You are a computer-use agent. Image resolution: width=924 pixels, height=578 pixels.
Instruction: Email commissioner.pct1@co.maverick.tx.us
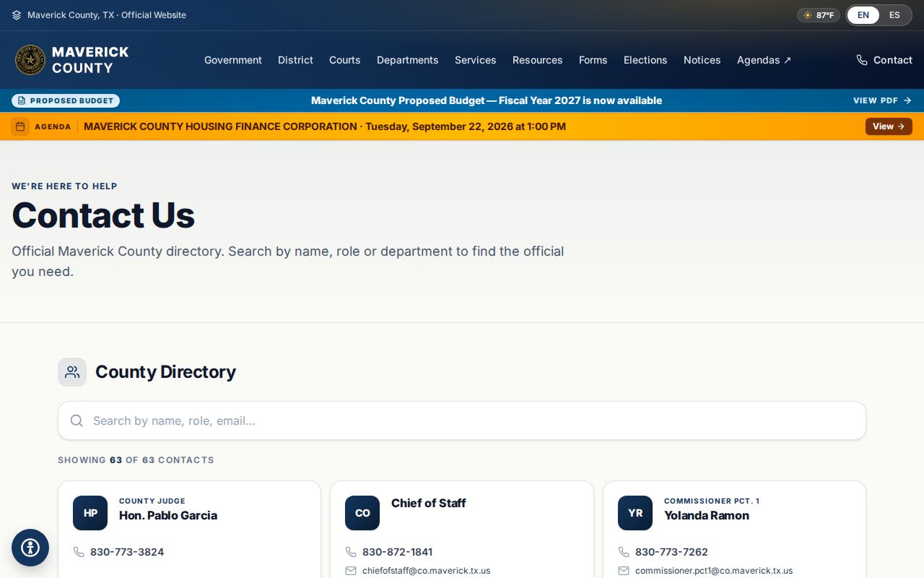(714, 571)
